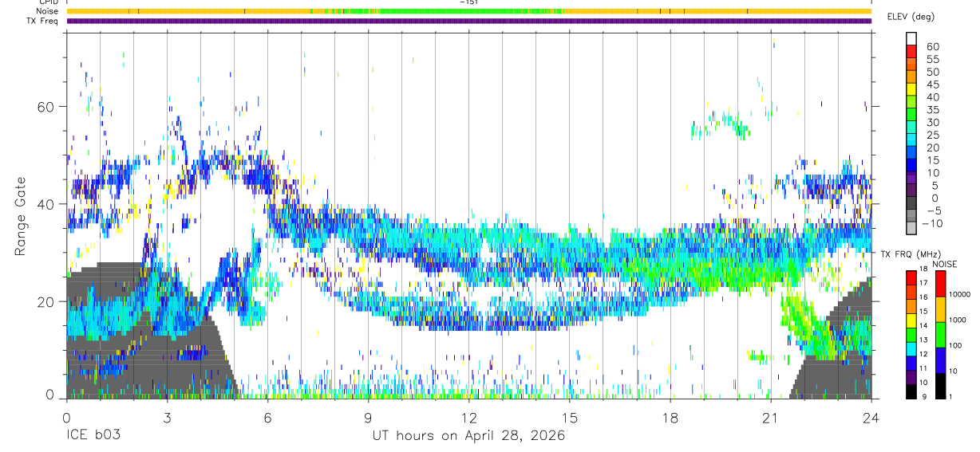Click the yellow-and-green Noise strip above plot
980x452 pixels.
(468, 11)
